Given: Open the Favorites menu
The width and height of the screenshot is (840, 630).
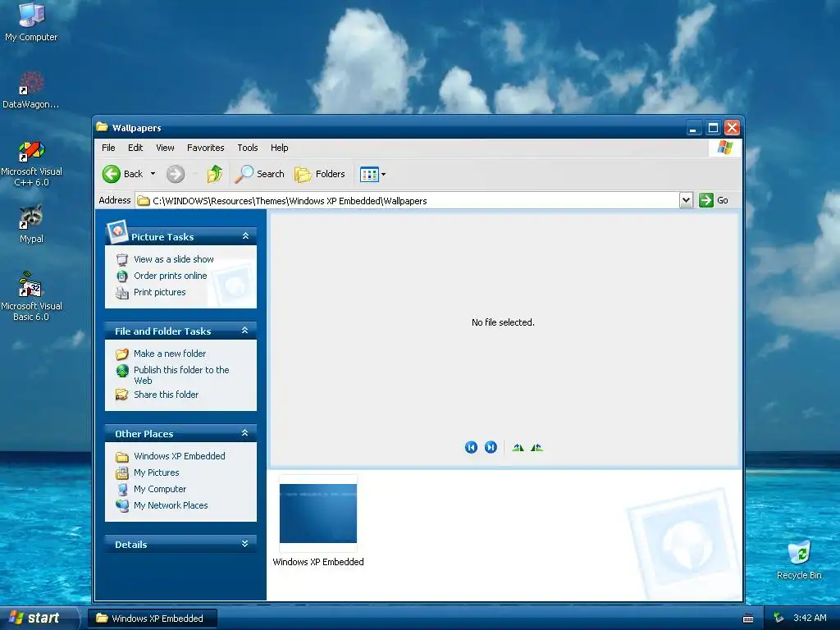Looking at the screenshot, I should pos(206,148).
